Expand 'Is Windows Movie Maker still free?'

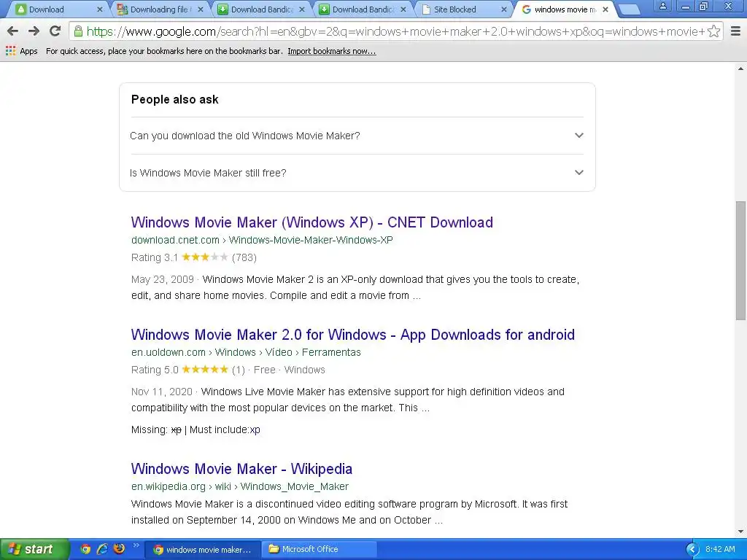(x=357, y=173)
